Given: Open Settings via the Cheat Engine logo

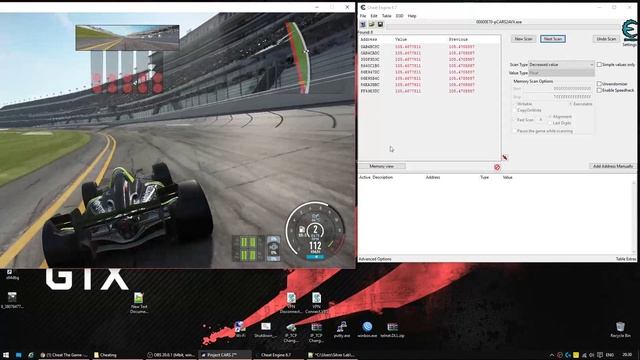Looking at the screenshot, I should click(629, 32).
